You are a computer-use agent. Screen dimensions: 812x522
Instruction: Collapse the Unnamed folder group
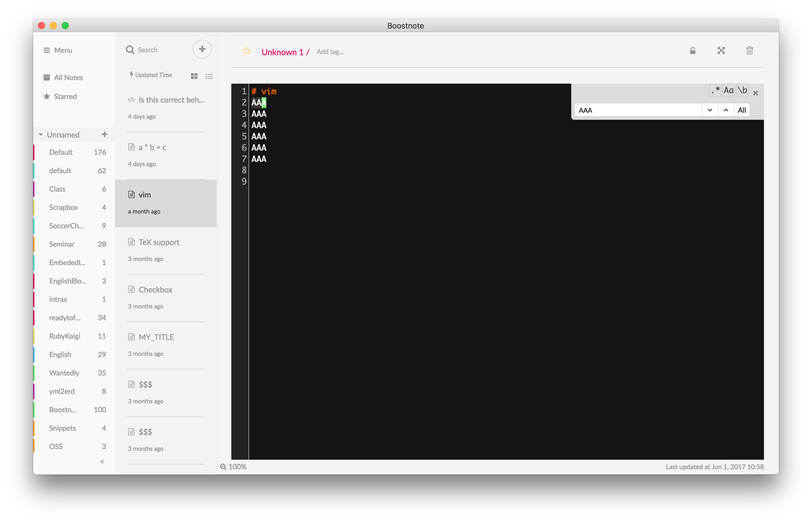[x=41, y=135]
